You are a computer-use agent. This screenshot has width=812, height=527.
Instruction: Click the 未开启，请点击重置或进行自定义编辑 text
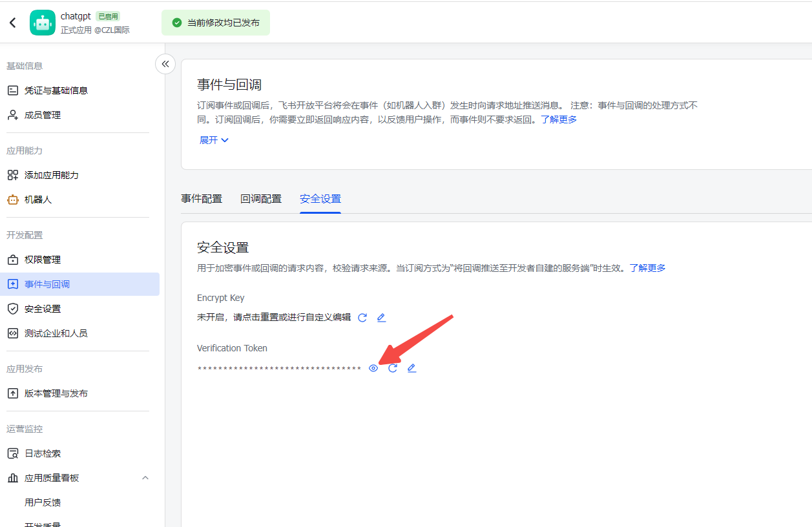pos(274,318)
